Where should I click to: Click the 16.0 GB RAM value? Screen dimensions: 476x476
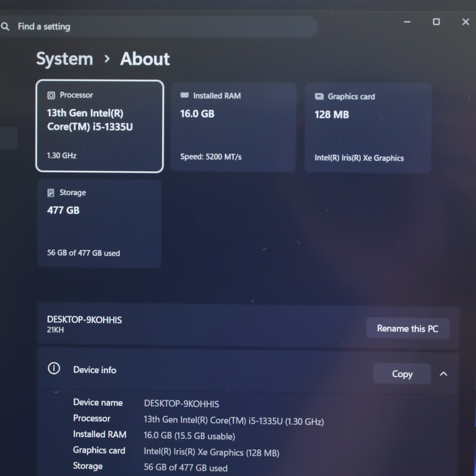click(x=197, y=114)
